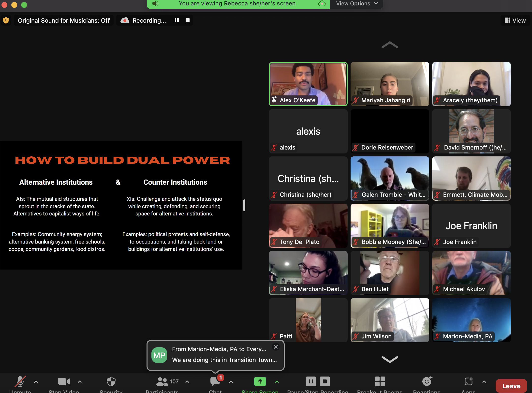Click the speaker icon in green sharing bar
The height and width of the screenshot is (393, 532).
point(155,3)
